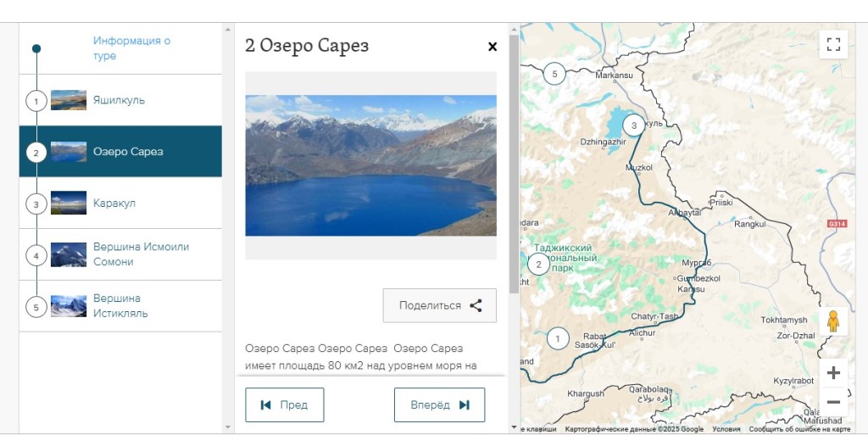Share via the Поделиться button

(x=439, y=305)
